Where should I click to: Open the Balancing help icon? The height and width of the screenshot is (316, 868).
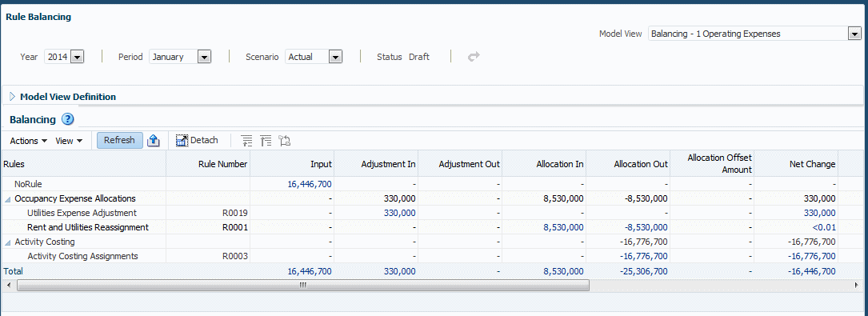click(67, 119)
